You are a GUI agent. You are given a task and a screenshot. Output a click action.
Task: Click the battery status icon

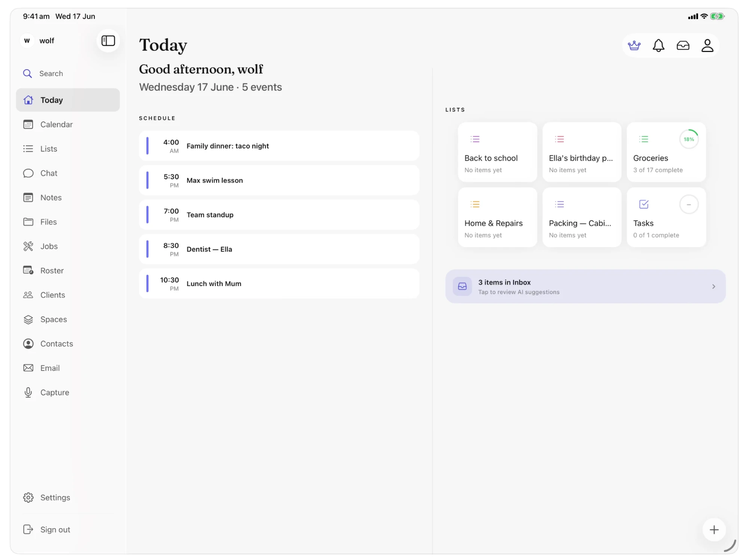[717, 16]
